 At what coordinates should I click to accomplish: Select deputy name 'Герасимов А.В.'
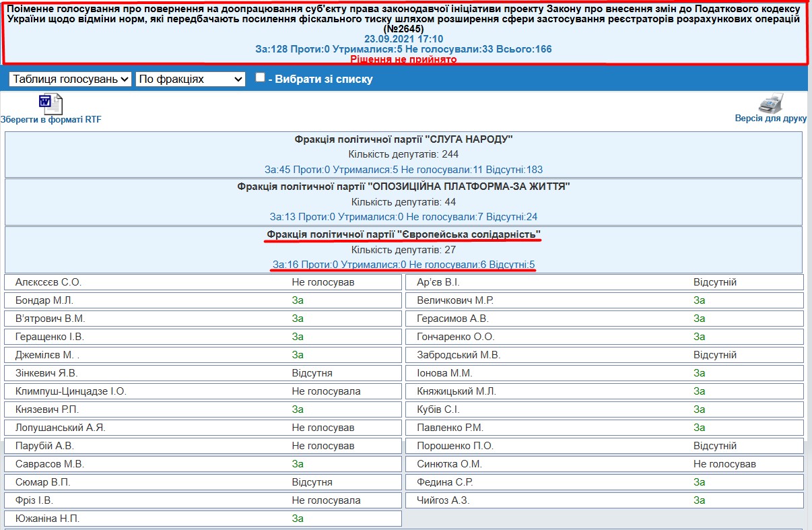tap(452, 319)
